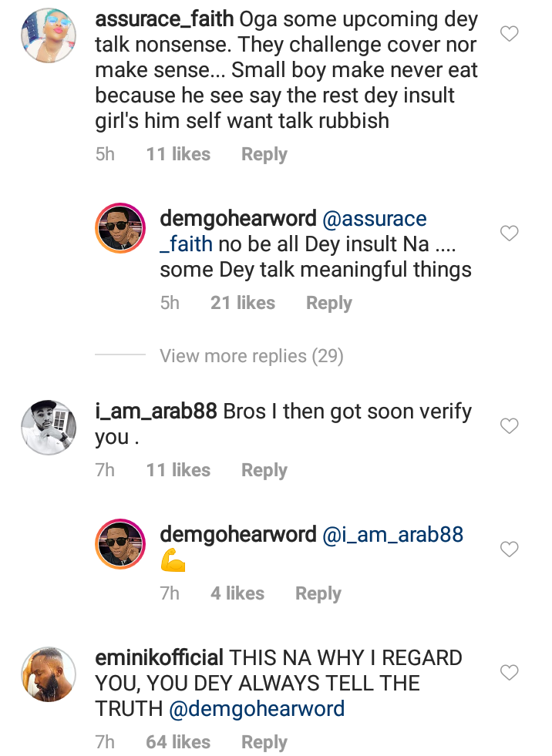The height and width of the screenshot is (756, 552).
Task: Open @demgohearword mention in eminikofficial's comment
Action: [x=258, y=708]
